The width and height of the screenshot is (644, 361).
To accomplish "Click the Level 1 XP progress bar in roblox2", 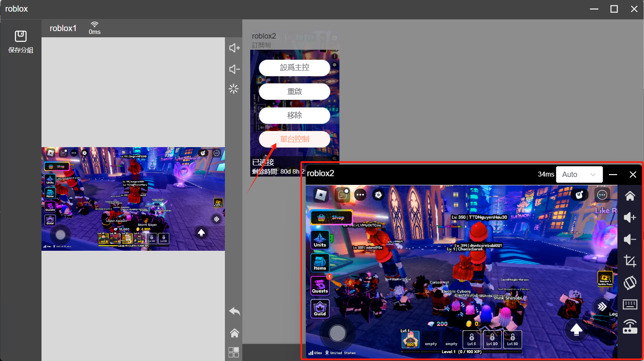I will click(x=461, y=351).
